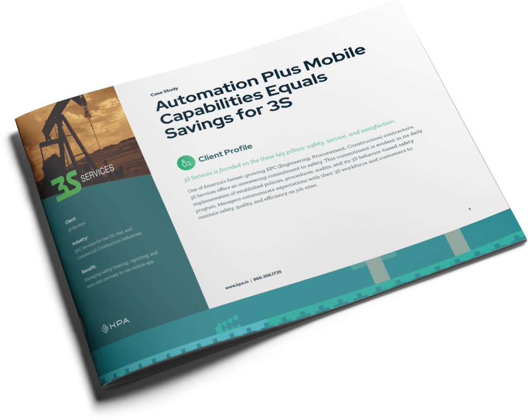
Task: Select the "Benefit:" label in sidebar
Action: (89, 269)
